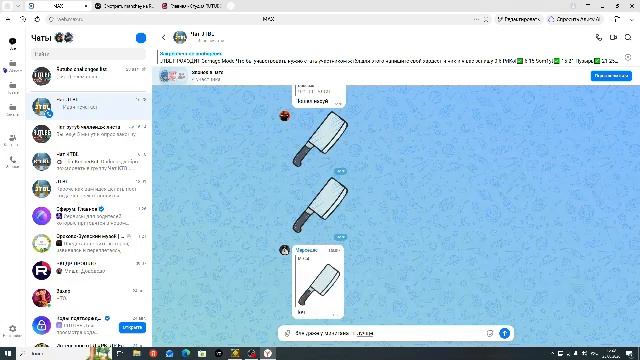Switch to the MAX browser tab
The width and height of the screenshot is (640, 360).
pos(58,6)
